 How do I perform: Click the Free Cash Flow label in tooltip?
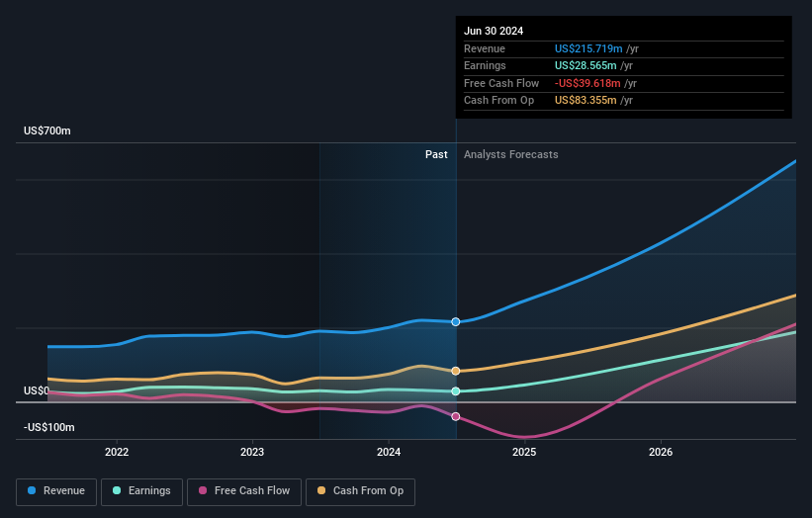tap(501, 83)
